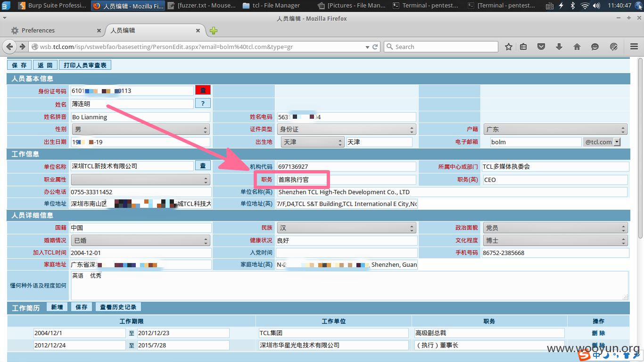Screen dimensions: 644x362
Task: Open the 民族 dropdown showing 汉
Action: click(347, 228)
